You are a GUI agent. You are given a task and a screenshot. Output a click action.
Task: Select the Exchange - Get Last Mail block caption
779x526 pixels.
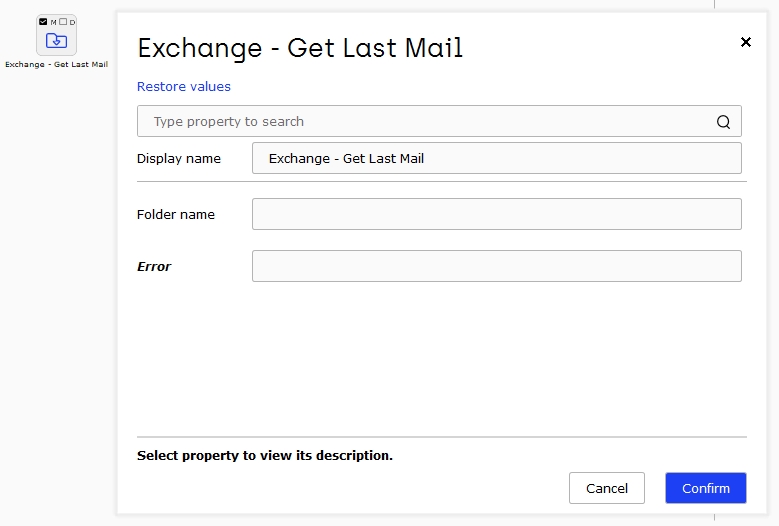point(57,65)
